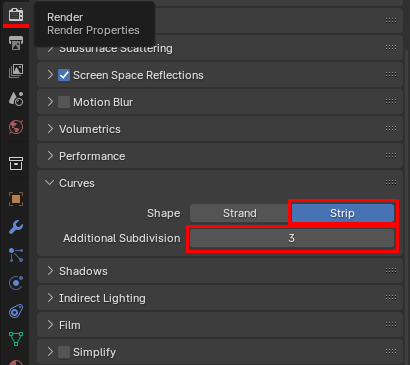Click the Additional Subdivision value field
This screenshot has width=410, height=365.
pos(292,238)
